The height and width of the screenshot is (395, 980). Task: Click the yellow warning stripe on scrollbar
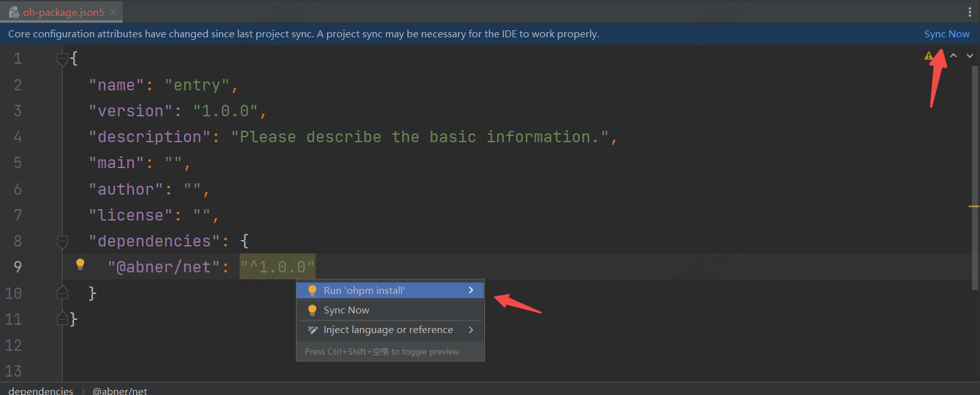click(974, 206)
